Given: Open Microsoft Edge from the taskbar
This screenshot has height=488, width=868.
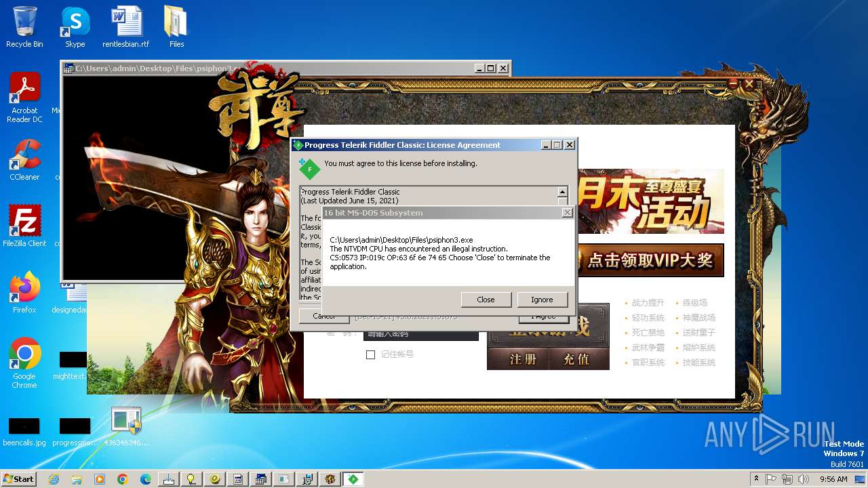Looking at the screenshot, I should coord(146,479).
